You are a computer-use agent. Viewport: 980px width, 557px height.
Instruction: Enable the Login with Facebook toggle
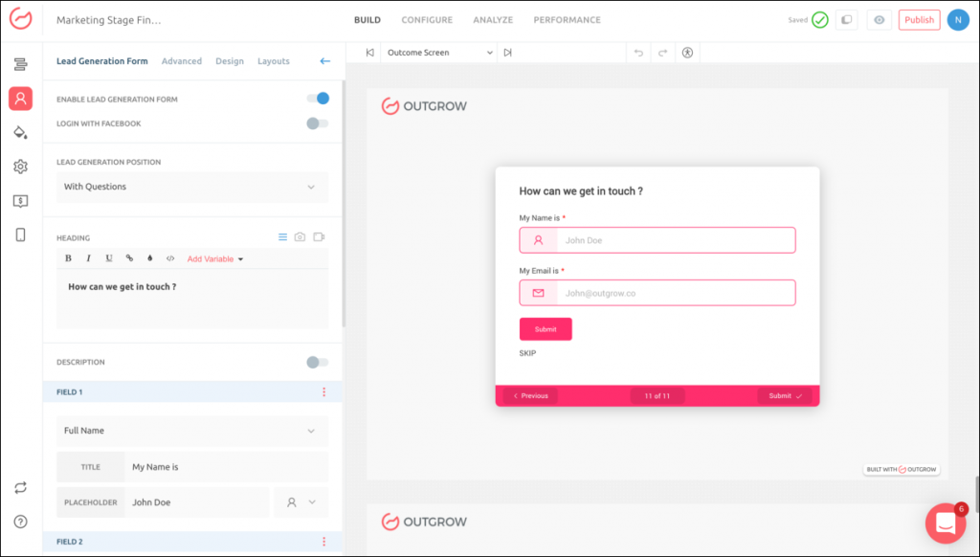pos(317,123)
